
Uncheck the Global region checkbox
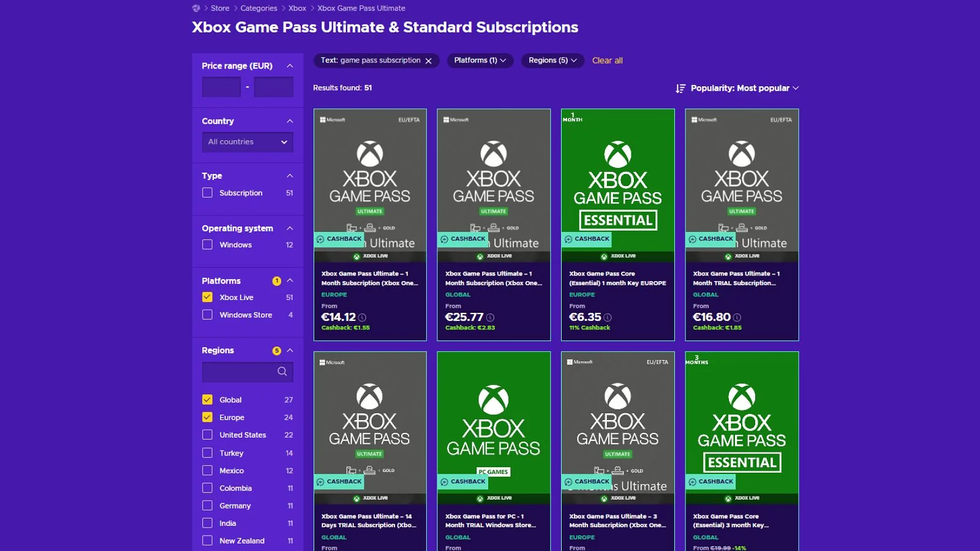tap(208, 400)
